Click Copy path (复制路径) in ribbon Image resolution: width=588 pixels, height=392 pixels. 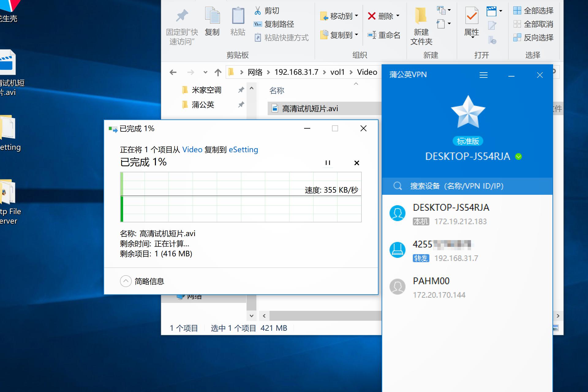pos(274,24)
